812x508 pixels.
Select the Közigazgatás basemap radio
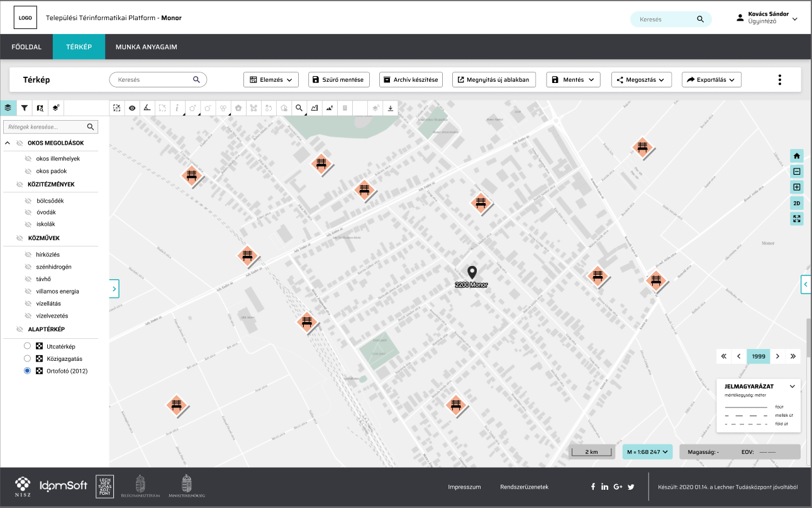click(27, 358)
